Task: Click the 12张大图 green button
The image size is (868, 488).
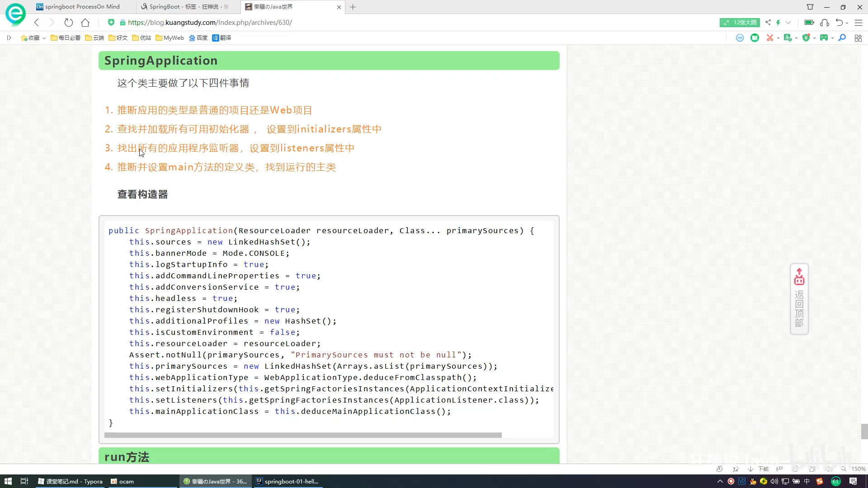Action: pos(740,23)
